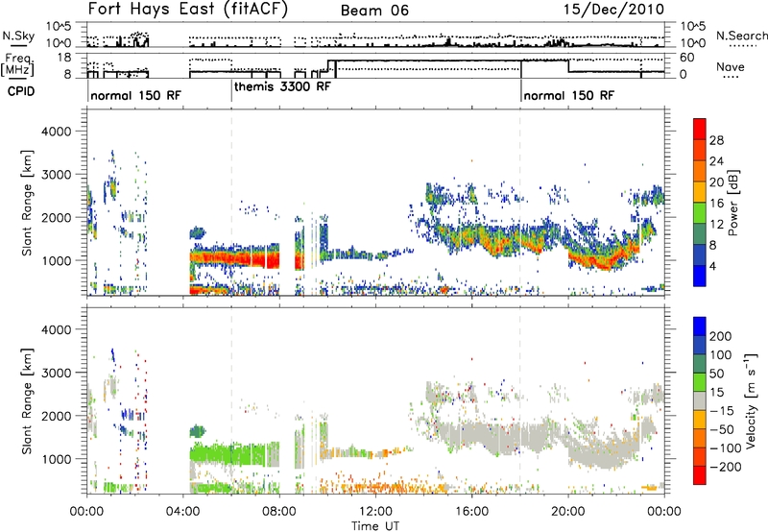Click the "16:00" time tick label
Screen dimensions: 768x532
pos(471,512)
